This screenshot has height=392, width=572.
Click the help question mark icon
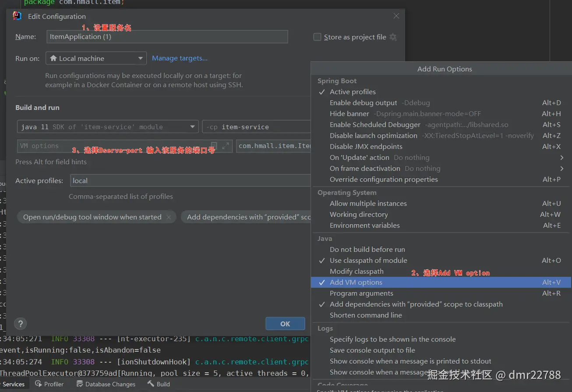tap(21, 324)
